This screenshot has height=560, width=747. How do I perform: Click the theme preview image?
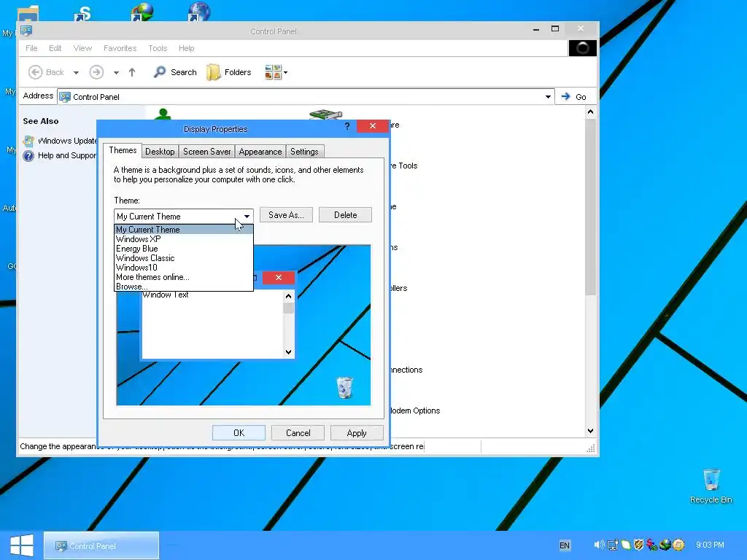pos(244,324)
